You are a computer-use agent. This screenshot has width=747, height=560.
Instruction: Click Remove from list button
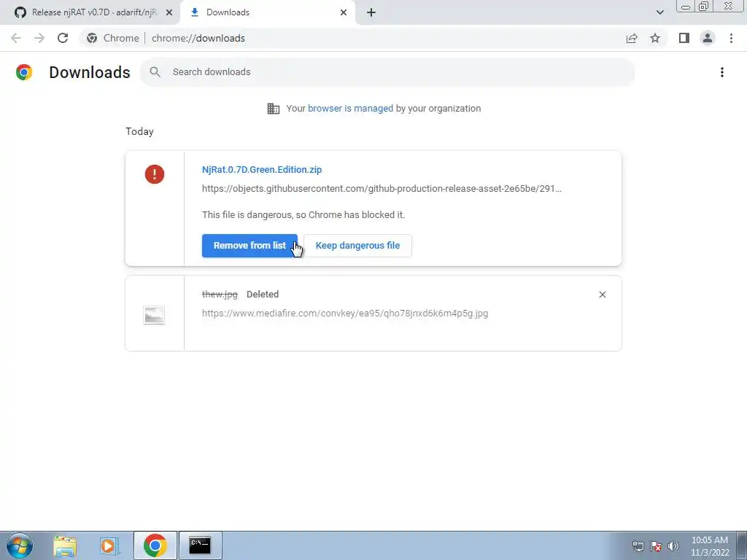(x=249, y=246)
